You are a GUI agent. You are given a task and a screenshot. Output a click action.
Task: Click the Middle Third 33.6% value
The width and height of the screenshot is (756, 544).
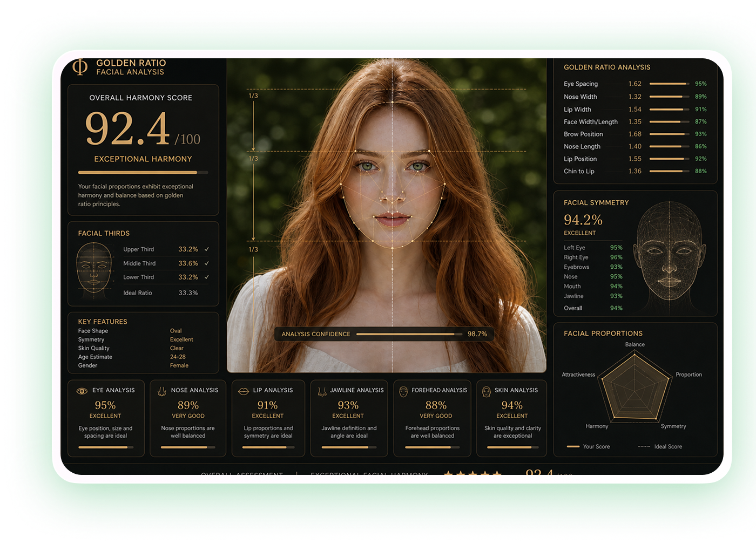coord(188,263)
